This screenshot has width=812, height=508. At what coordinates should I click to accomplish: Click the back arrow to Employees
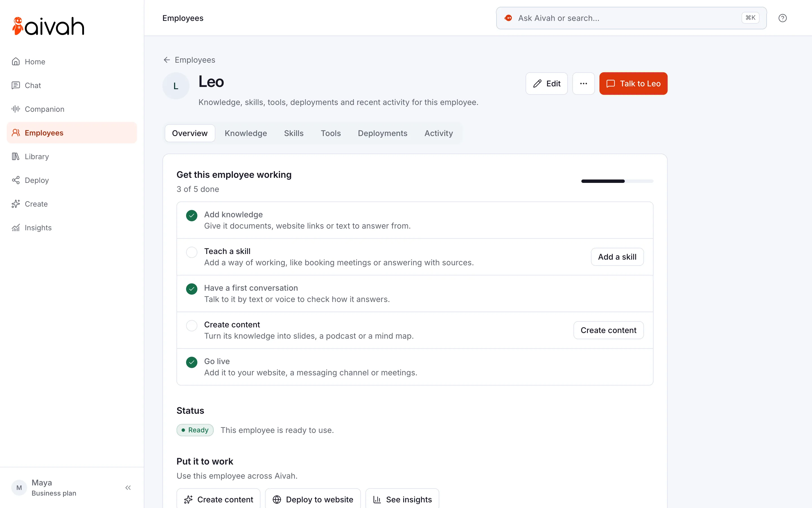click(x=167, y=60)
